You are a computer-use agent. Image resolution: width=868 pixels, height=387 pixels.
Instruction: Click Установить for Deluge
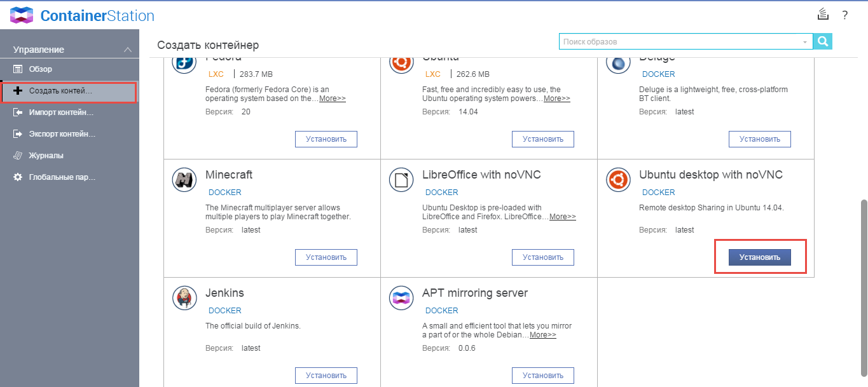(760, 139)
